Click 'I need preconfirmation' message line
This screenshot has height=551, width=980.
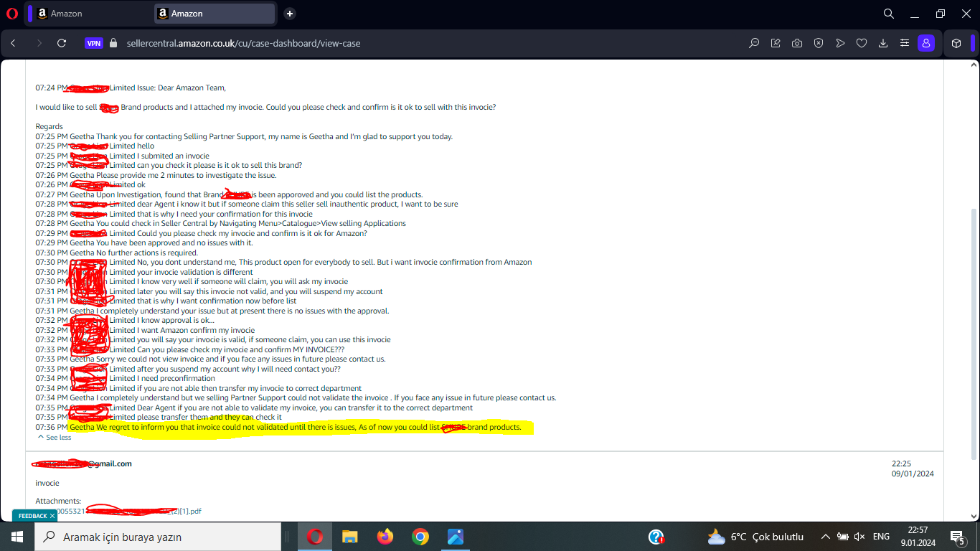click(126, 378)
